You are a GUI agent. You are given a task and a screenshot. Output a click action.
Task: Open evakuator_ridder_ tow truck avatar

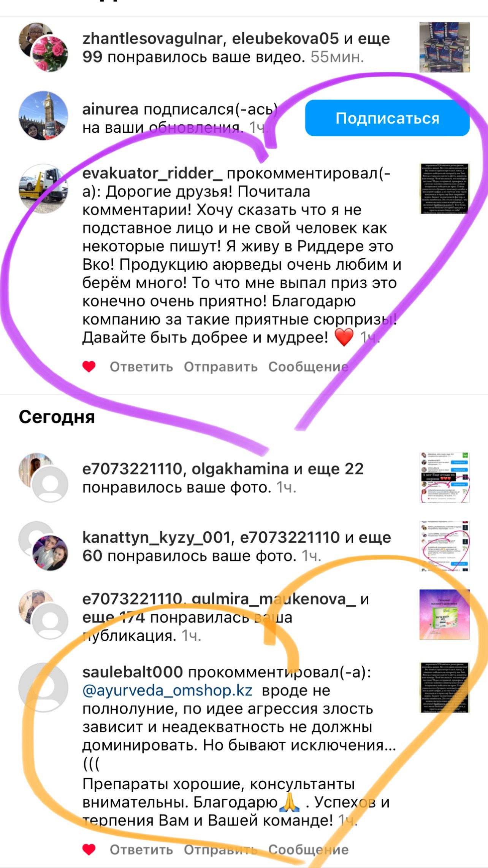[x=43, y=188]
